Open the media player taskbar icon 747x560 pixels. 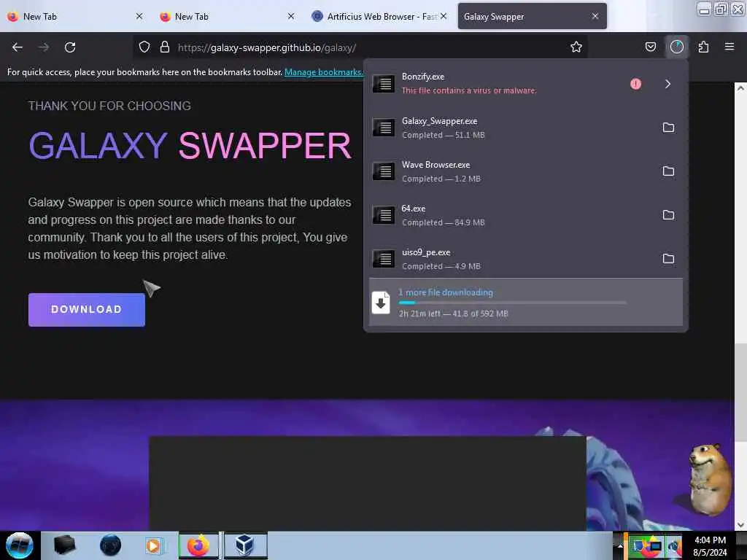point(153,545)
